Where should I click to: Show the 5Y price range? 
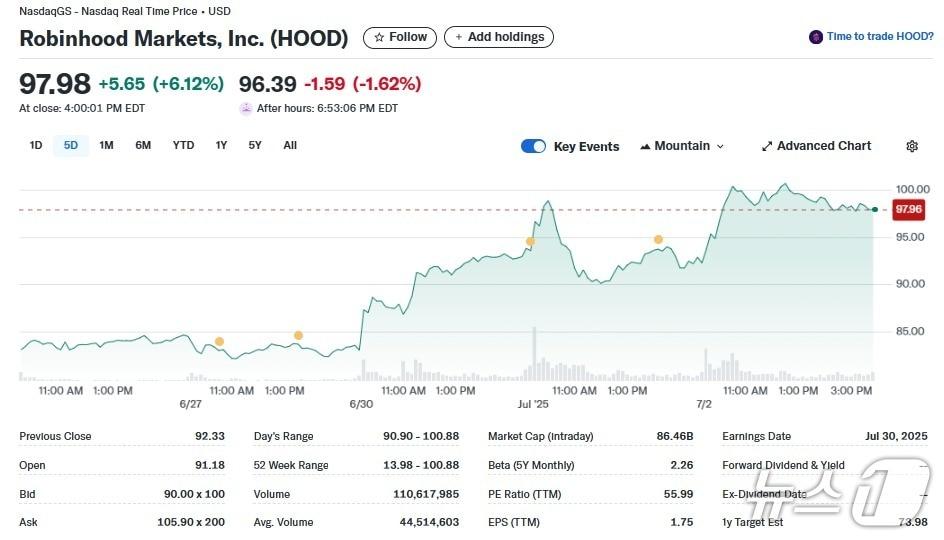pyautogui.click(x=255, y=145)
